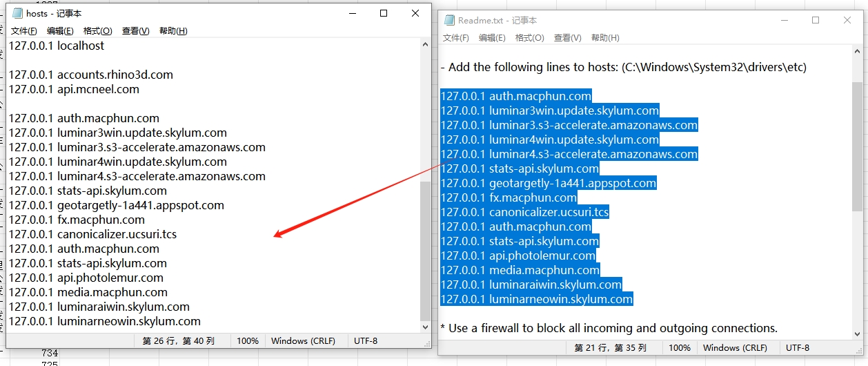Click 'UTF-8' in hosts status bar

[x=366, y=340]
